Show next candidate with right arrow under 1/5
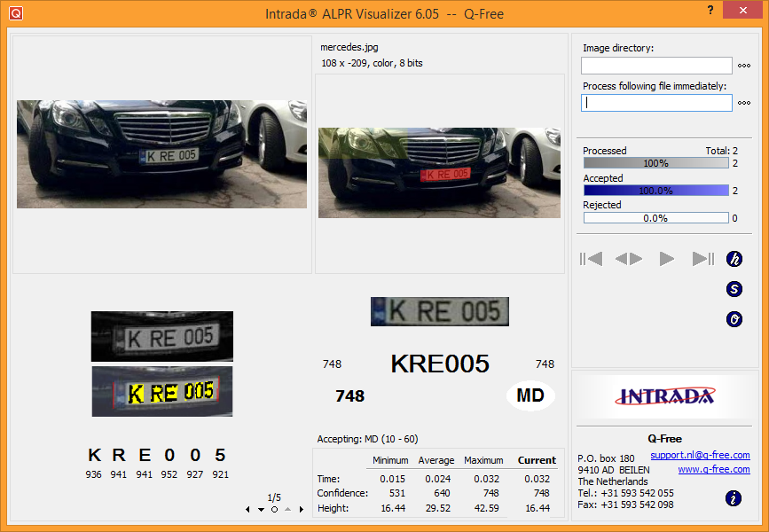 pyautogui.click(x=302, y=510)
